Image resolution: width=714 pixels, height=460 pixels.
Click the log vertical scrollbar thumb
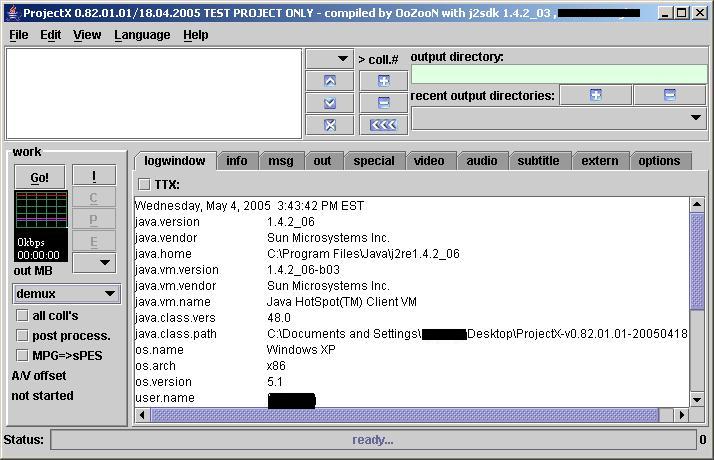(x=697, y=261)
